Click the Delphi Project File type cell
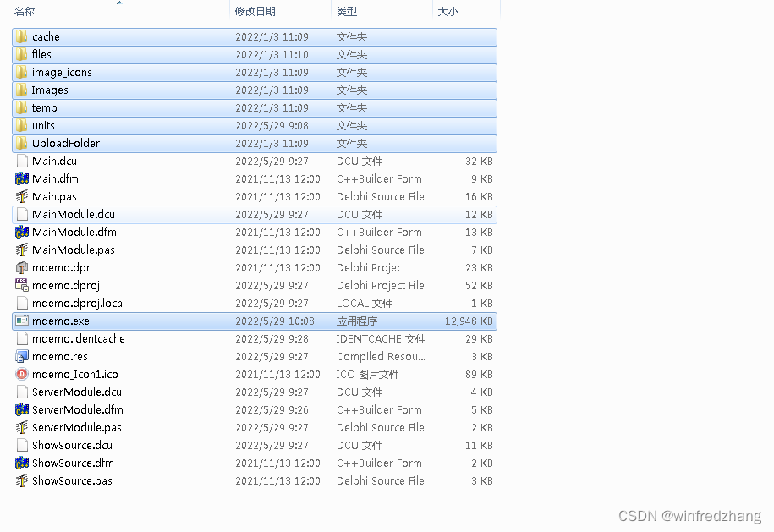The image size is (774, 532). [x=381, y=286]
